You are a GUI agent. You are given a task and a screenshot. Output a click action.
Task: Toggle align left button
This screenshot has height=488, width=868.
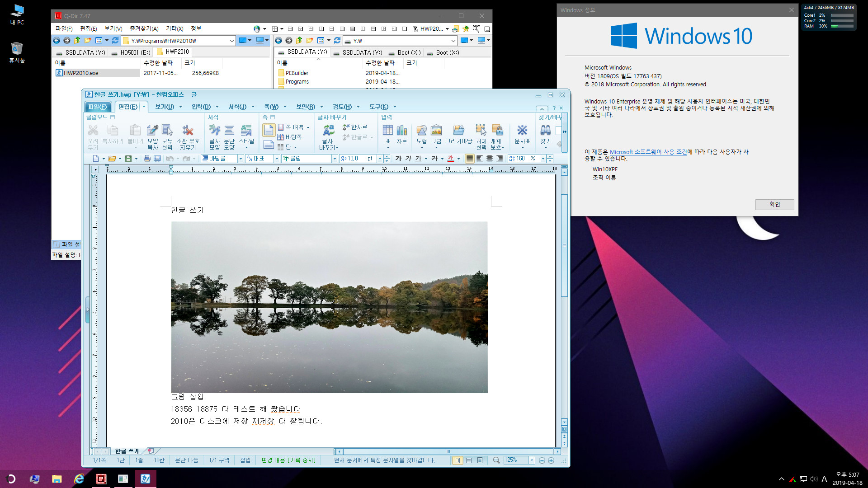pos(480,159)
